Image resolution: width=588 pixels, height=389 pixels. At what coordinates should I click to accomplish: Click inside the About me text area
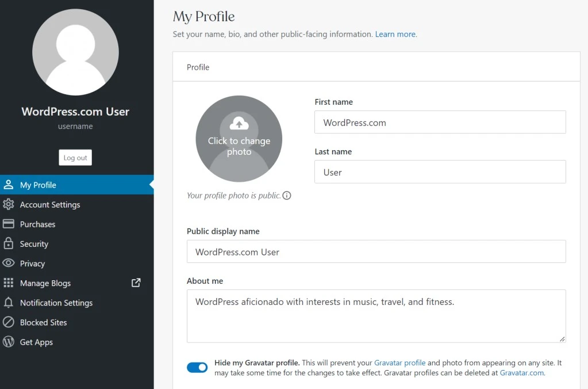[x=376, y=316]
